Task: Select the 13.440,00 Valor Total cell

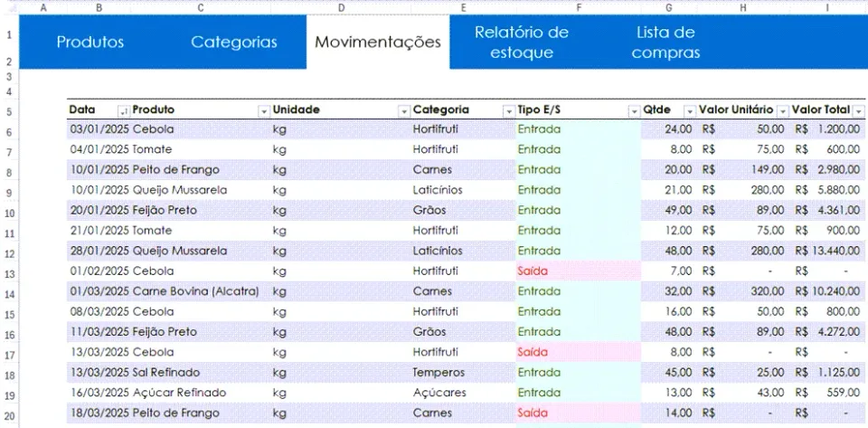Action: click(x=827, y=251)
